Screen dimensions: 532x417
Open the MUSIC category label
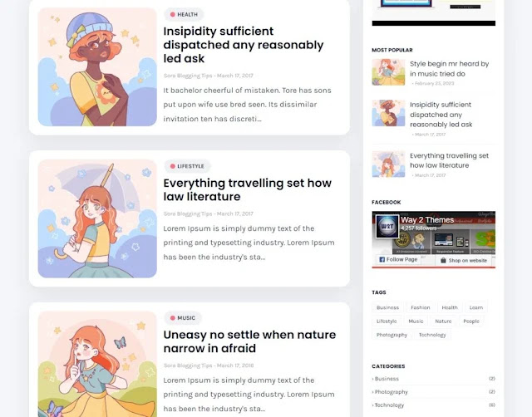183,318
